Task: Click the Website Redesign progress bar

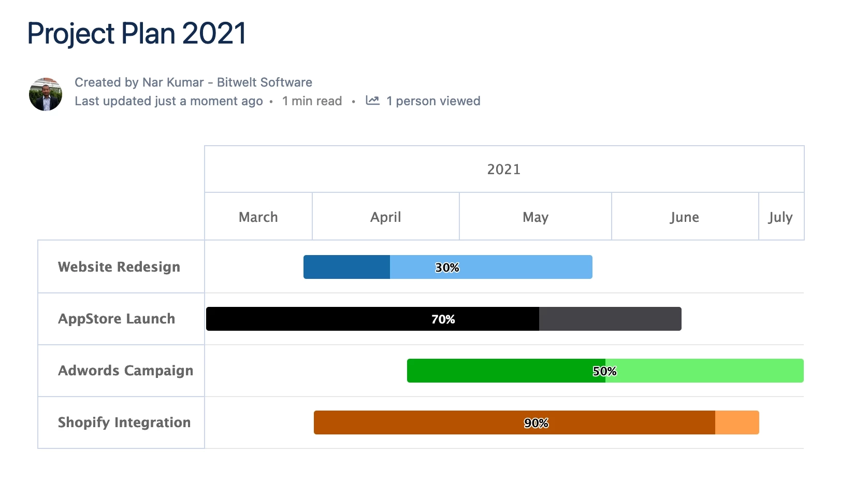Action: tap(448, 267)
